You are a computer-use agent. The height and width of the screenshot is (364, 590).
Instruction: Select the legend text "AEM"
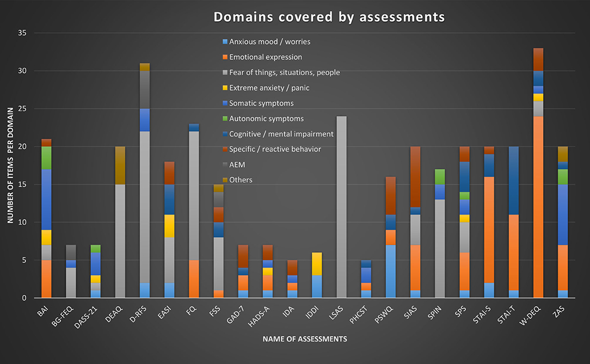point(237,165)
